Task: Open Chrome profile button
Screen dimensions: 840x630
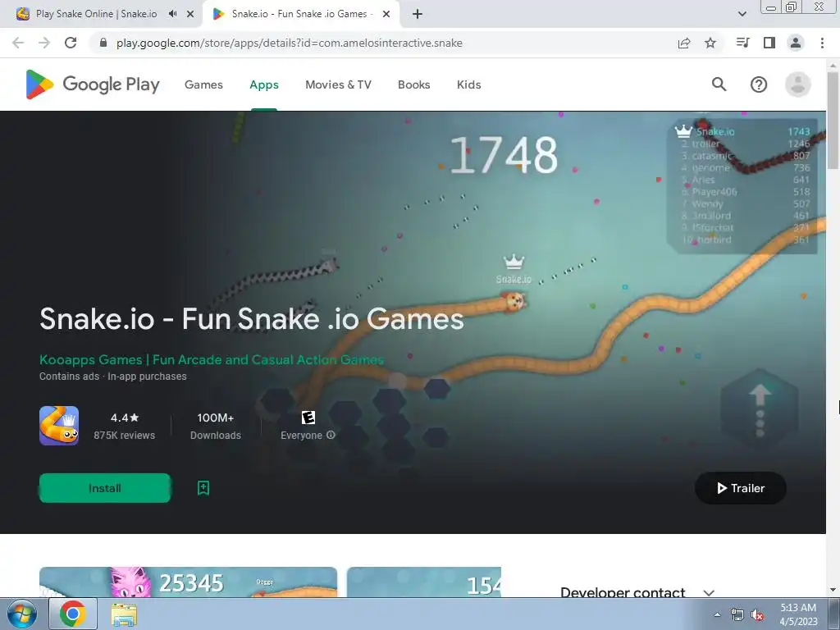Action: pos(796,43)
